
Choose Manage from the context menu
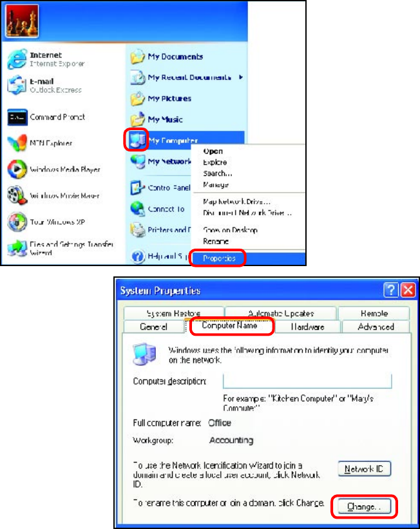[x=216, y=184]
